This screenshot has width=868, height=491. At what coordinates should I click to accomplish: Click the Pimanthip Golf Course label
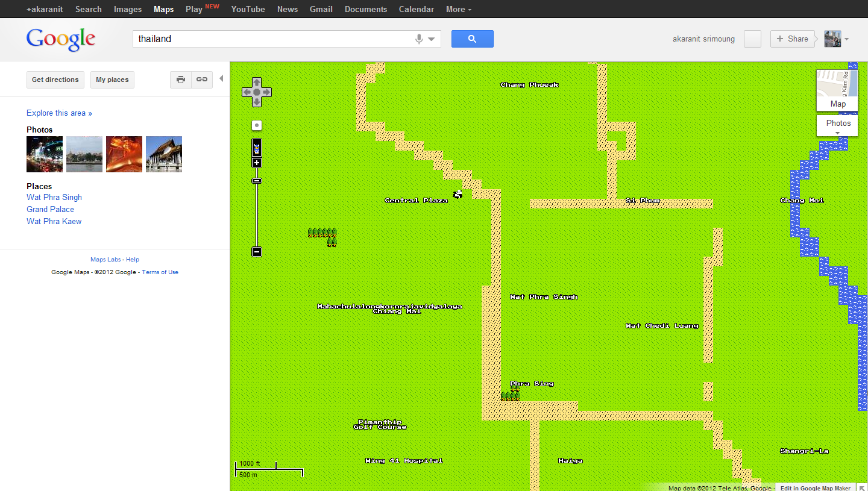coord(380,425)
